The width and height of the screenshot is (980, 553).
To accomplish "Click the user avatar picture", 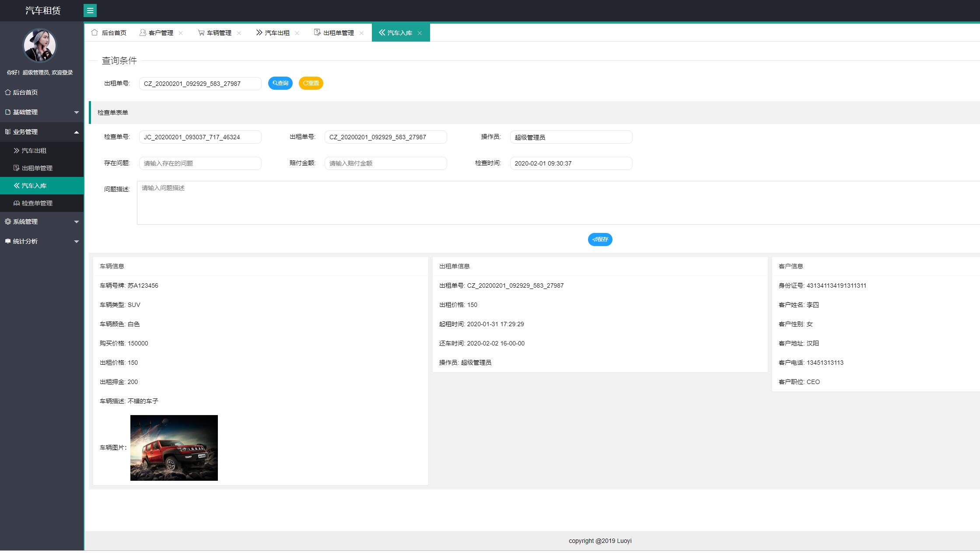I will tap(39, 46).
